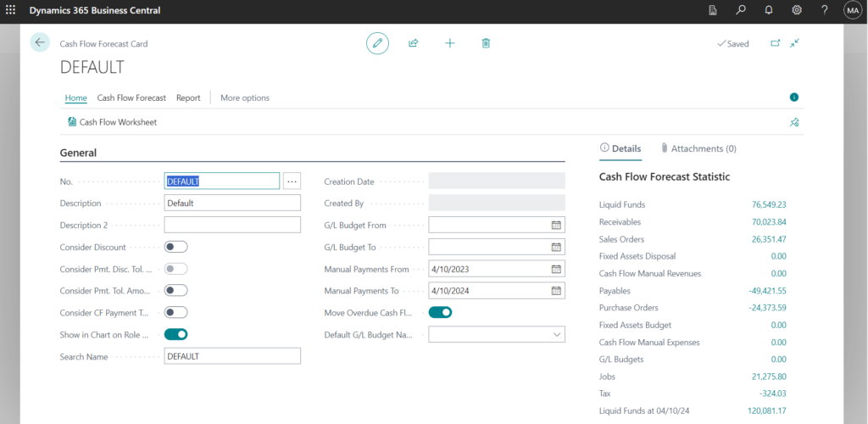Open the Cash Flow Forecast menu
868x424 pixels.
tap(131, 98)
